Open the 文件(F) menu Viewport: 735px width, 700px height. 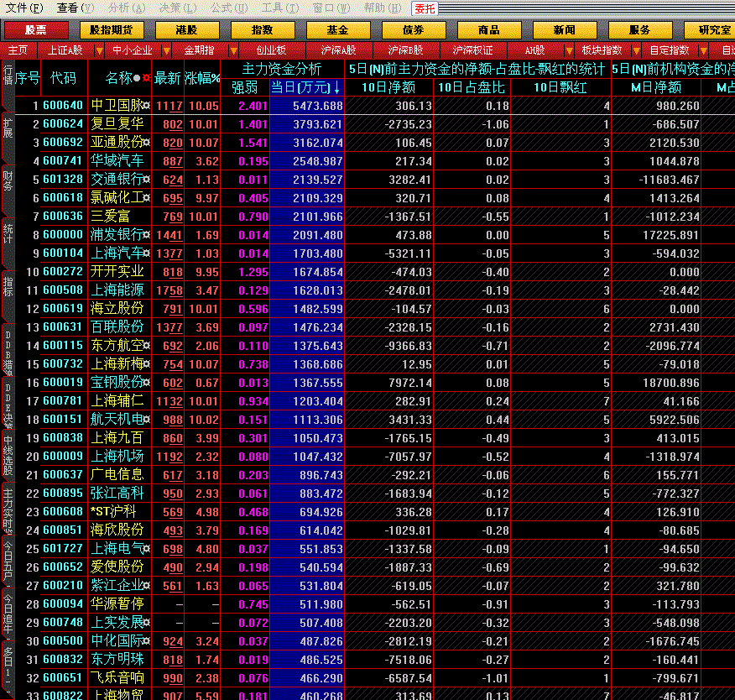pyautogui.click(x=23, y=8)
